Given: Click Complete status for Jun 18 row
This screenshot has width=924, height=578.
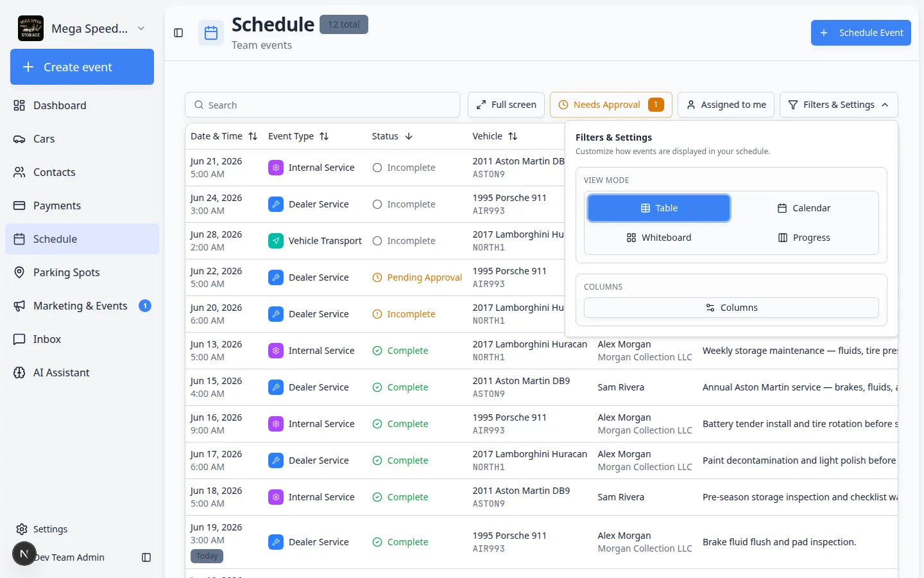Looking at the screenshot, I should (x=400, y=497).
